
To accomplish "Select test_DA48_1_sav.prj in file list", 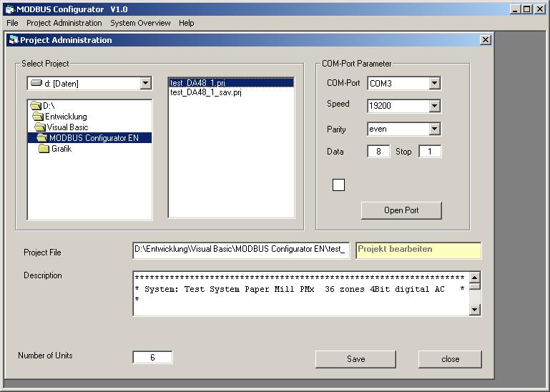I will (206, 92).
